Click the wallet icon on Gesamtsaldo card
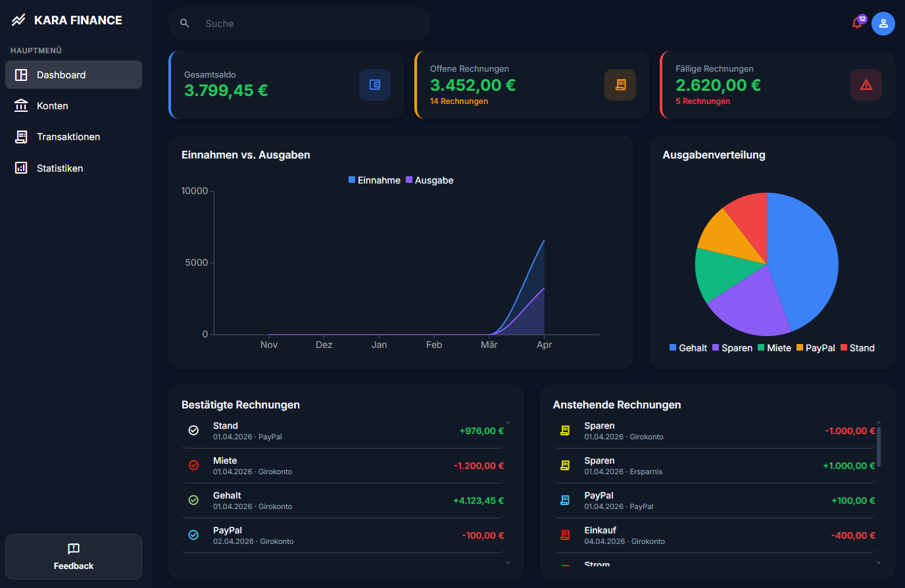Image resolution: width=905 pixels, height=588 pixels. (x=374, y=85)
